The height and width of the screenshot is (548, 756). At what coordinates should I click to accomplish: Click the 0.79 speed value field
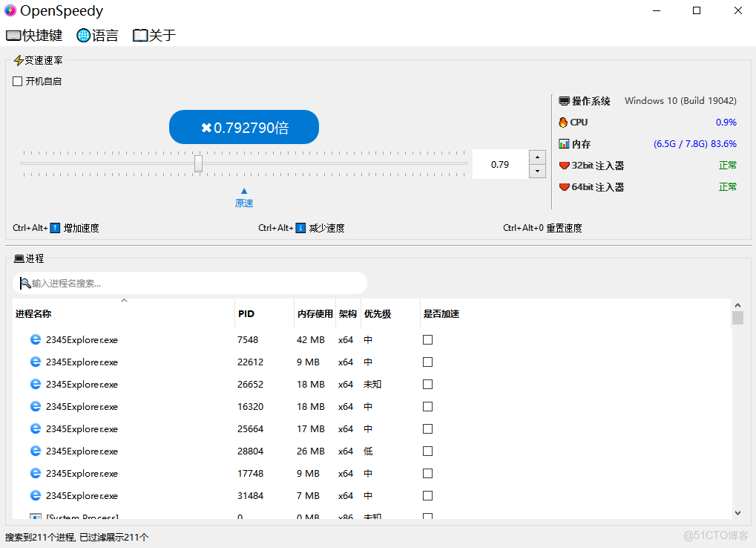coord(500,165)
